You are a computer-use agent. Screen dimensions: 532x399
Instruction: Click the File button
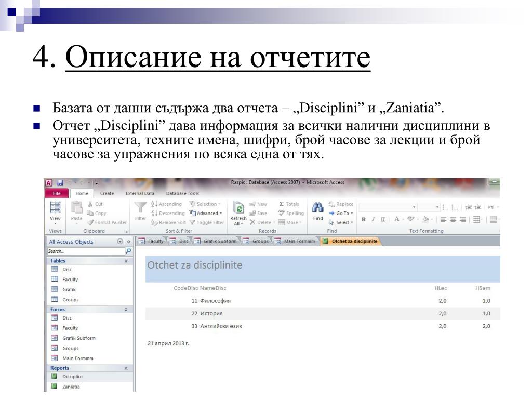tap(57, 193)
